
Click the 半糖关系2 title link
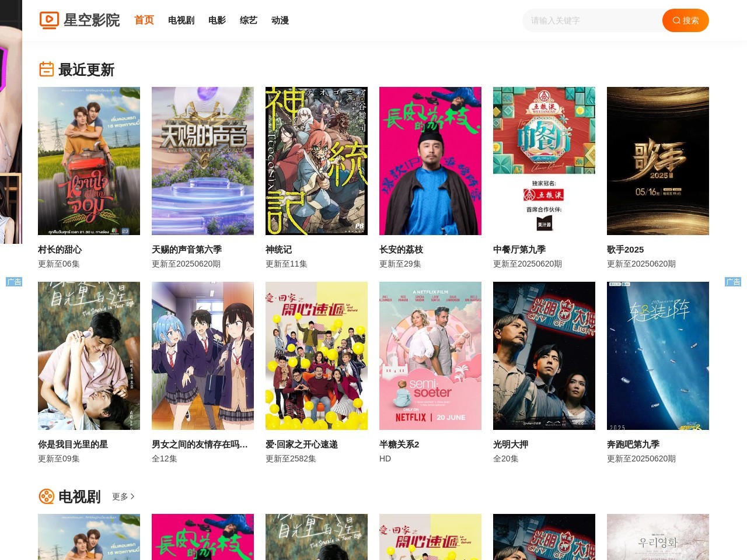coord(399,444)
